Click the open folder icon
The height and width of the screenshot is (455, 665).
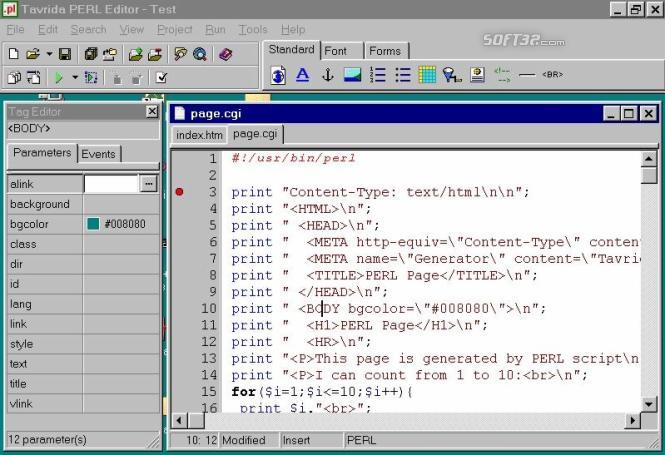33,54
